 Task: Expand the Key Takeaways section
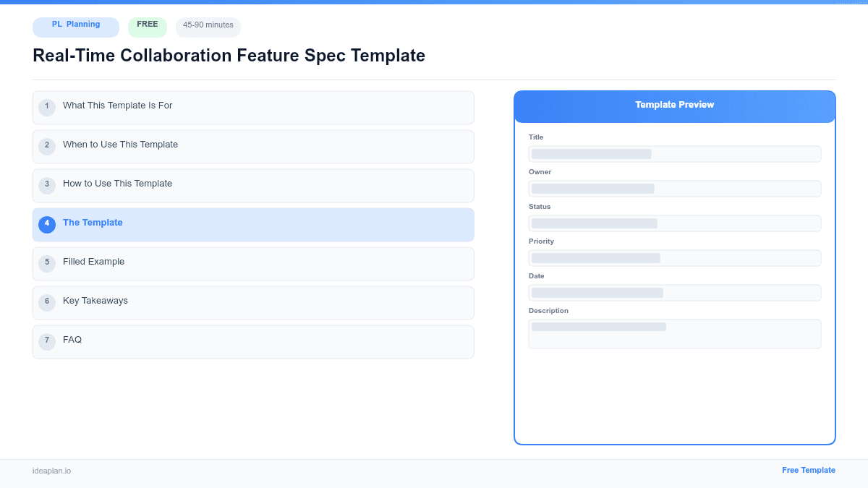pos(253,302)
